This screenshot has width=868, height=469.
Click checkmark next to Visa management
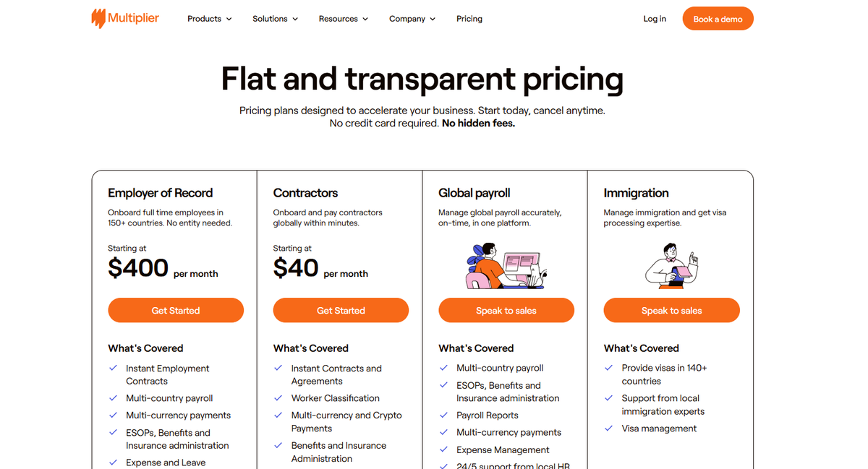pos(609,429)
